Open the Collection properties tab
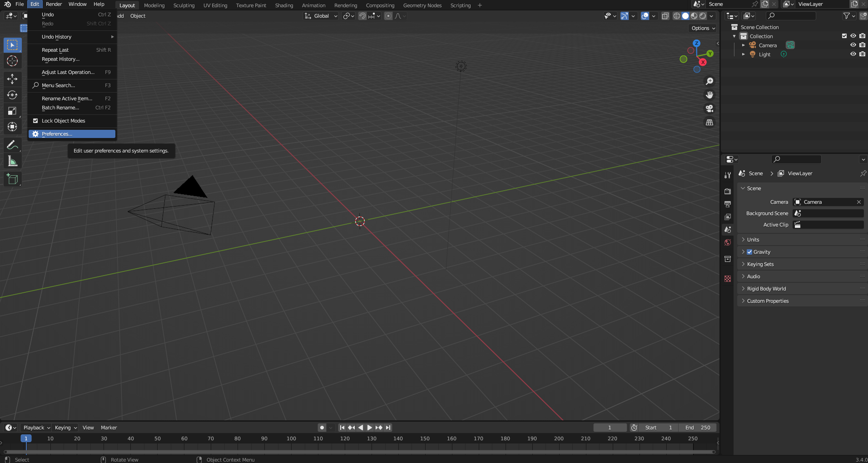This screenshot has height=463, width=868. [x=728, y=259]
